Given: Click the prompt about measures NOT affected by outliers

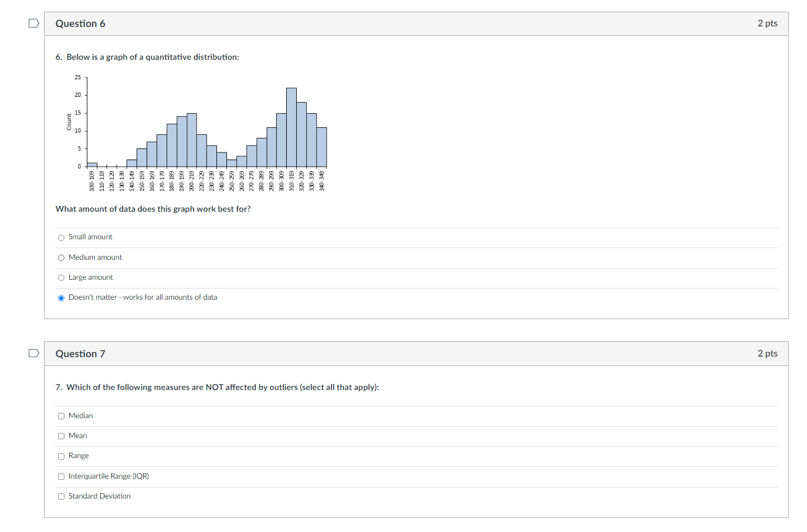Looking at the screenshot, I should point(223,387).
